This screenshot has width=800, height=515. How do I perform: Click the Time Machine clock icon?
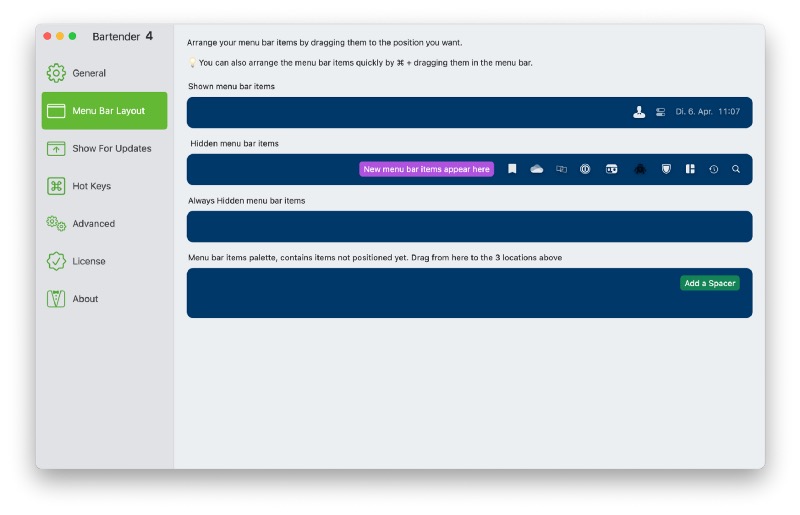pyautogui.click(x=714, y=169)
